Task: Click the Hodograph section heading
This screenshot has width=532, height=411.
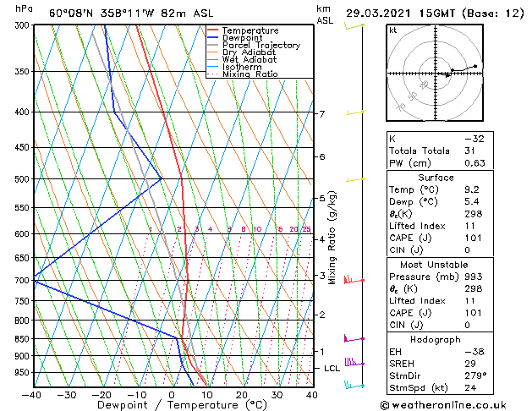Action: [436, 340]
